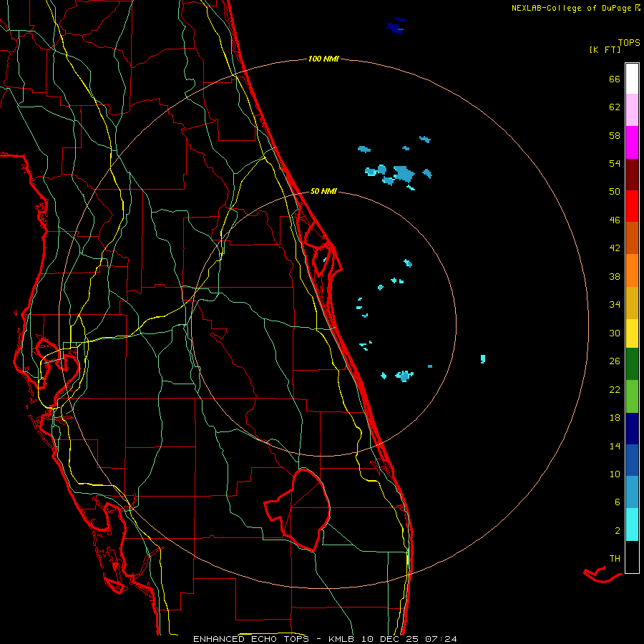Click the '38' legend value
The height and width of the screenshot is (644, 644).
[615, 276]
